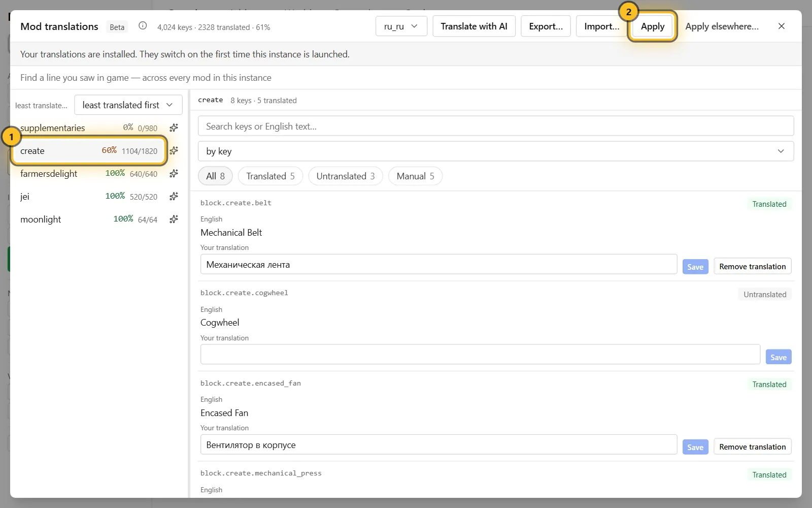Expand the 'by key' sort dropdown
This screenshot has width=812, height=508.
[496, 151]
